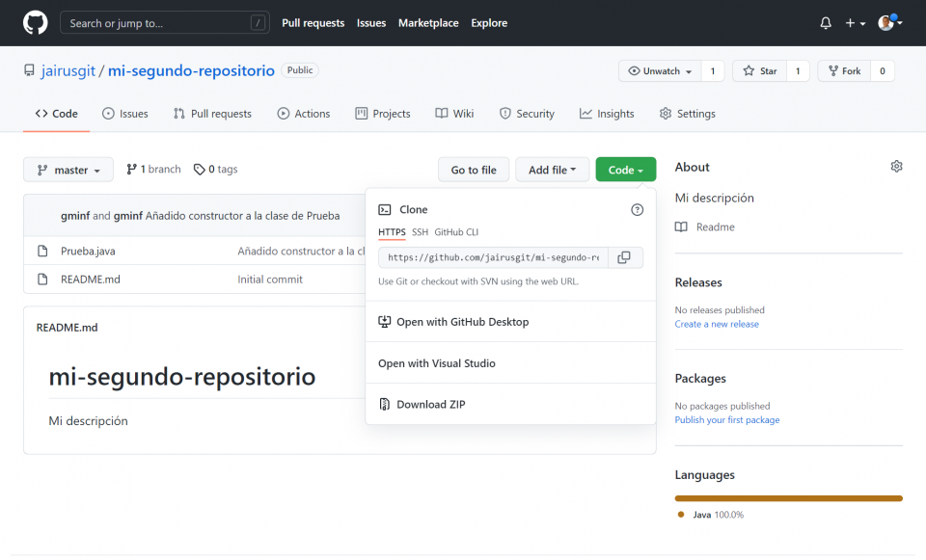Edit About details with gear icon
The image size is (926, 560).
[896, 167]
